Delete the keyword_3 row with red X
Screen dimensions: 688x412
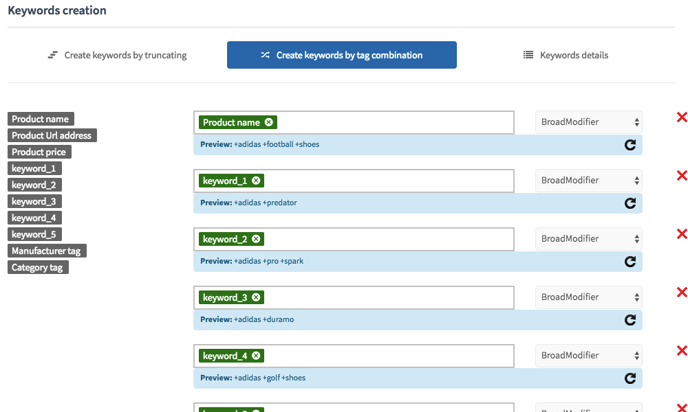pos(682,292)
